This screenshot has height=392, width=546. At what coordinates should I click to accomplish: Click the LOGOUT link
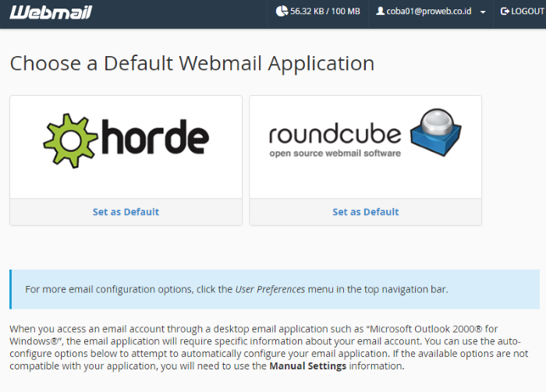tap(523, 11)
